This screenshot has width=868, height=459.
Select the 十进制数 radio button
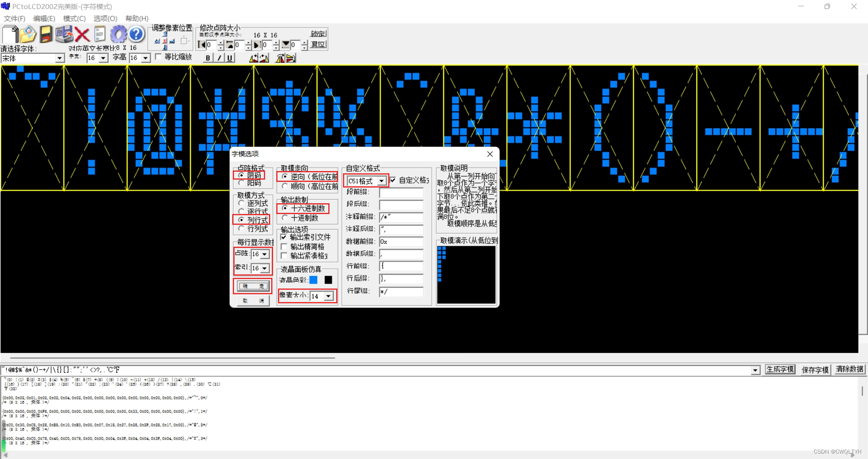[x=285, y=218]
